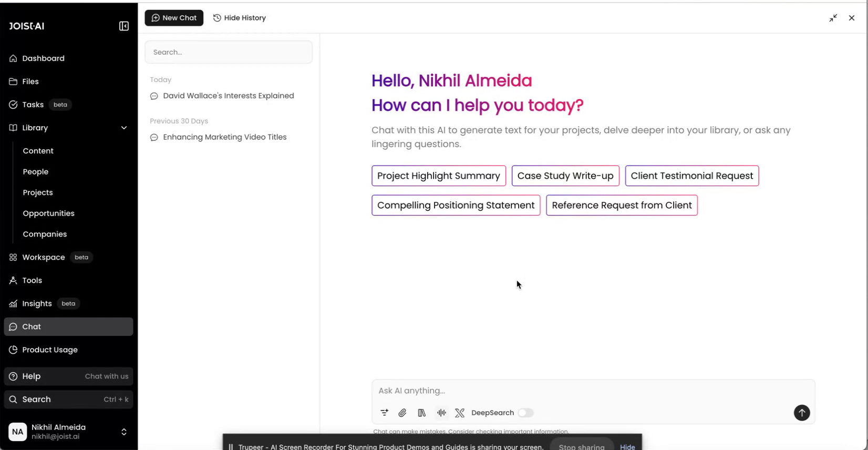The height and width of the screenshot is (450, 868).
Task: Choose Compelling Positioning Statement prompt
Action: [x=456, y=205]
